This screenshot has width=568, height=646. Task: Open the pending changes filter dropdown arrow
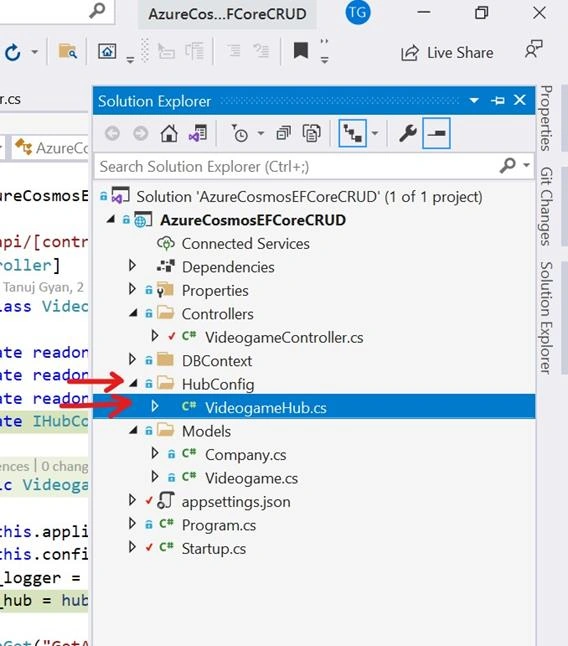[260, 133]
